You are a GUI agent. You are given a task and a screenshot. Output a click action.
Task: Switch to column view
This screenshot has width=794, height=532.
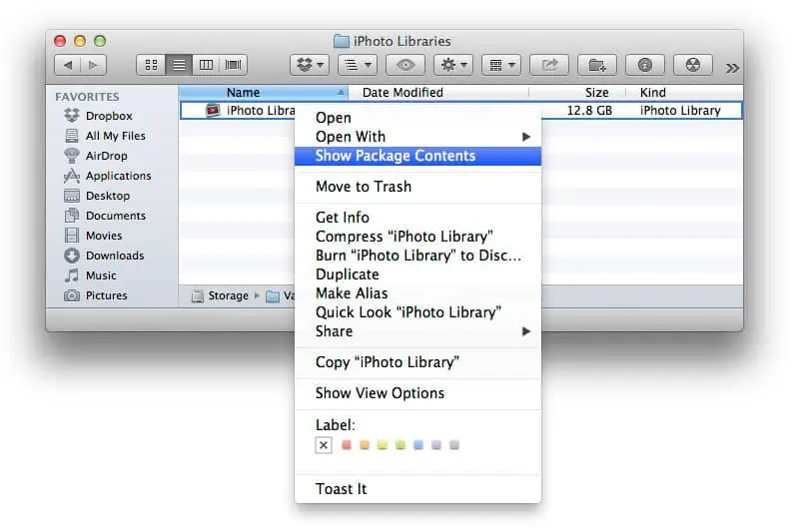206,65
